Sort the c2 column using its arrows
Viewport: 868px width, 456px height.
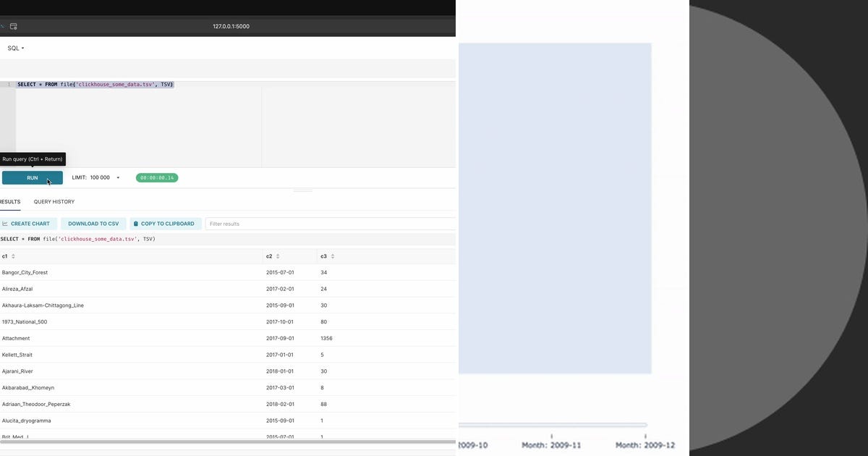tap(278, 256)
